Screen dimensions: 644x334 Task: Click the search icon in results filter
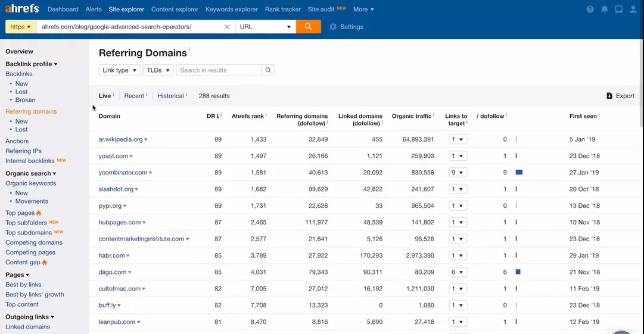click(268, 70)
